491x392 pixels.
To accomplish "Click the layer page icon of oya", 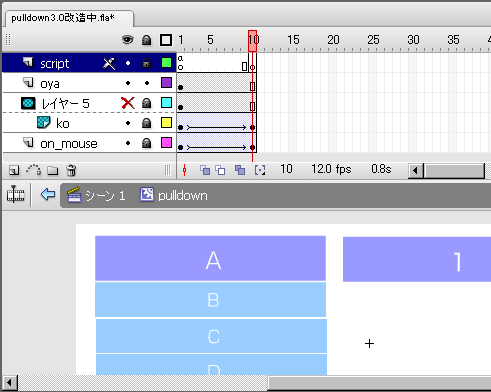I will click(28, 82).
